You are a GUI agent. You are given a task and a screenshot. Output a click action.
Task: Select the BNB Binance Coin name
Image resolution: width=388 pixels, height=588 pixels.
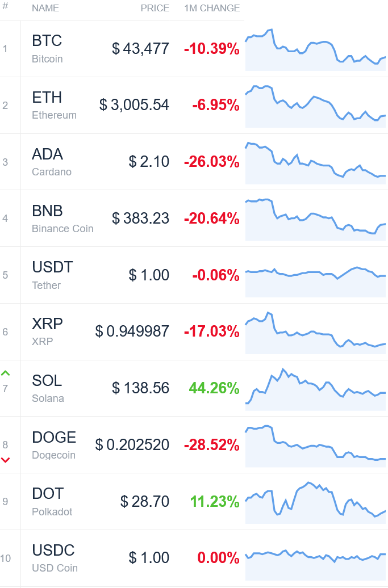[x=62, y=219]
